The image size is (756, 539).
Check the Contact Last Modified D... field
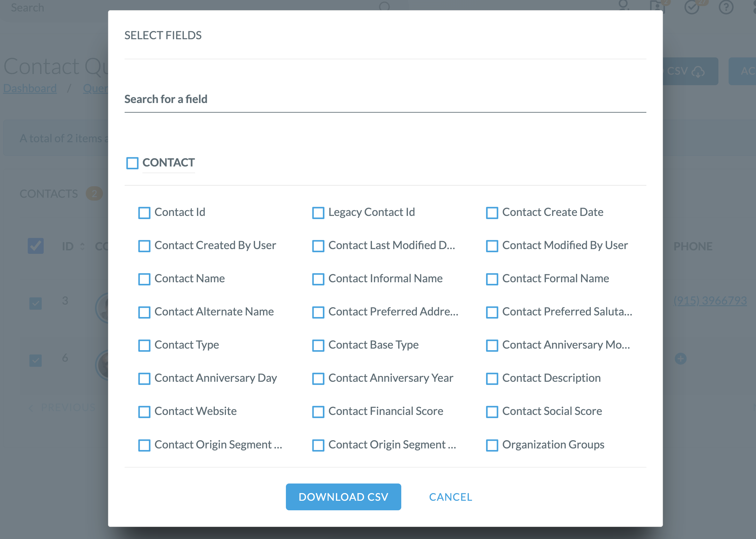click(x=318, y=246)
